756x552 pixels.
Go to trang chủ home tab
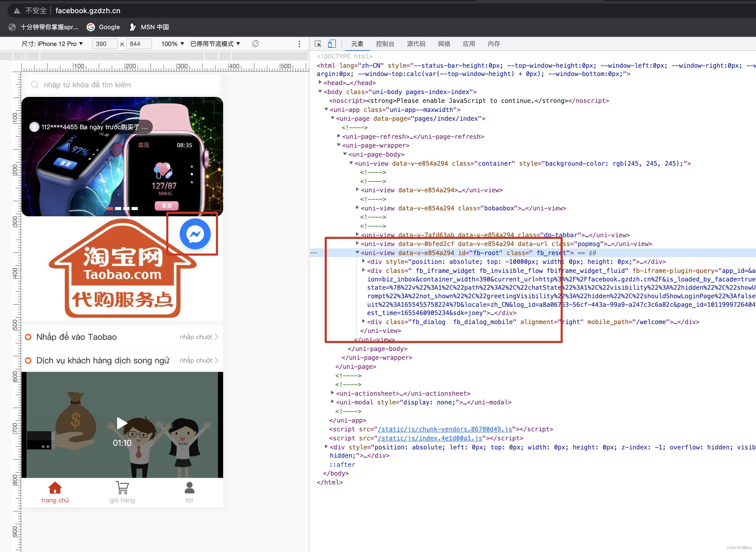point(55,493)
